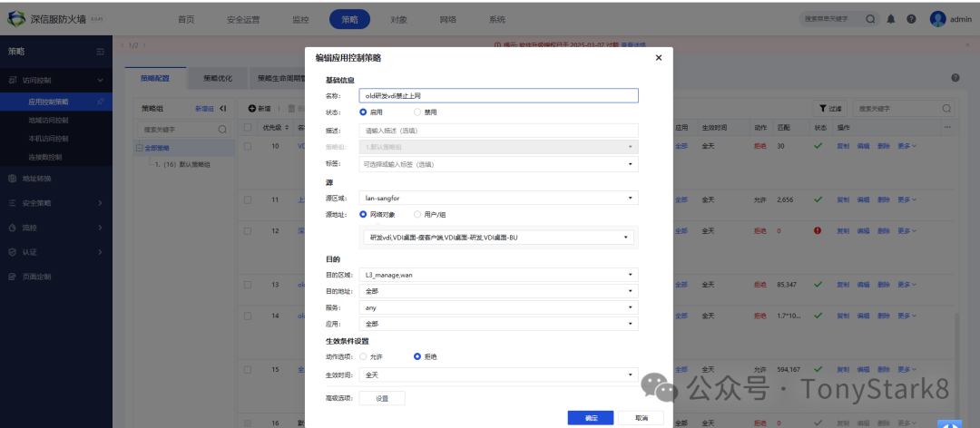Click the red warning status on row 12
The height and width of the screenshot is (428, 980).
[817, 230]
